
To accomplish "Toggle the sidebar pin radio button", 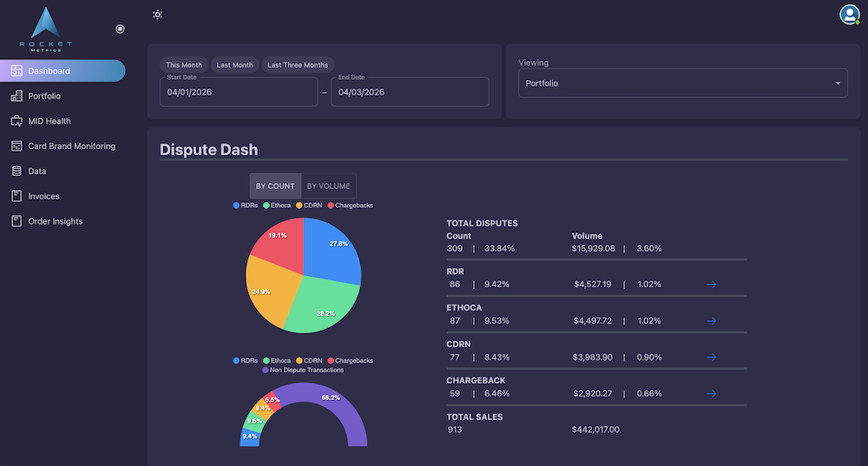I will (x=120, y=29).
